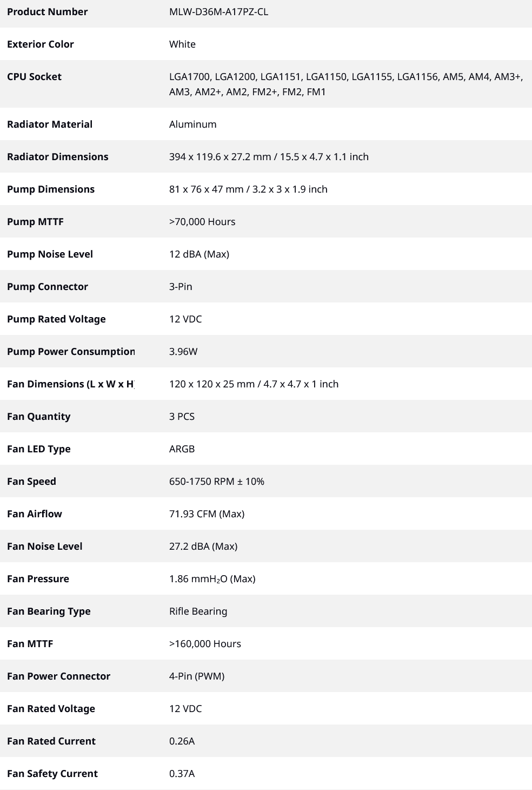Select the Radiator Dimensions value text
Screen dimensions: 532x790
[269, 156]
